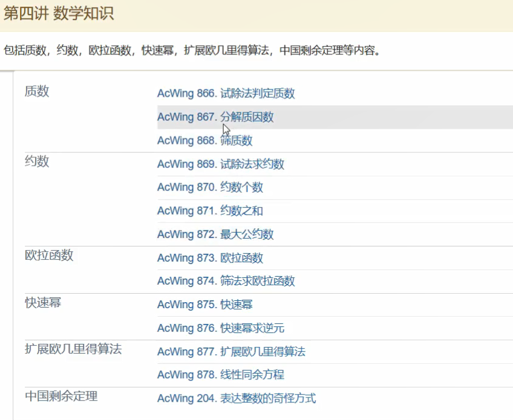Click the 质数 category label
This screenshot has height=420, width=513.
click(x=37, y=91)
